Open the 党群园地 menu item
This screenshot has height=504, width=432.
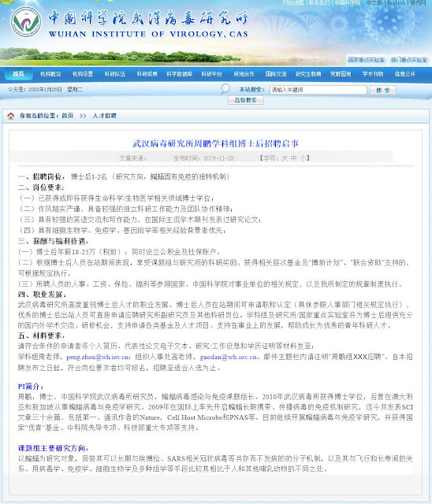click(341, 74)
